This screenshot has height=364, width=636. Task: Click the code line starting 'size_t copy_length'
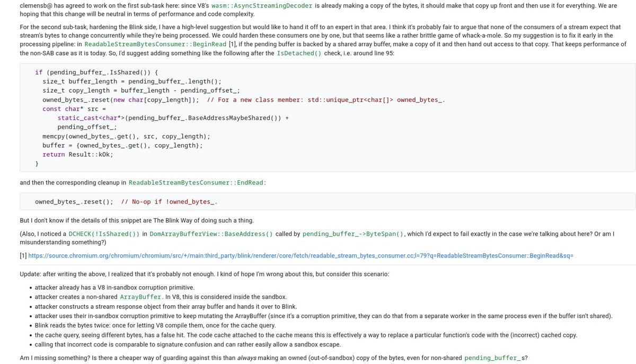[141, 91]
